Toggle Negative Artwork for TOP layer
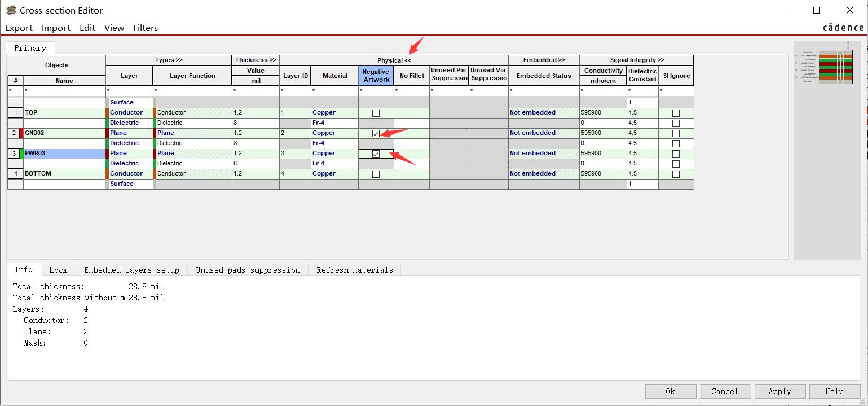Screen dimensions: 868x406 point(376,113)
